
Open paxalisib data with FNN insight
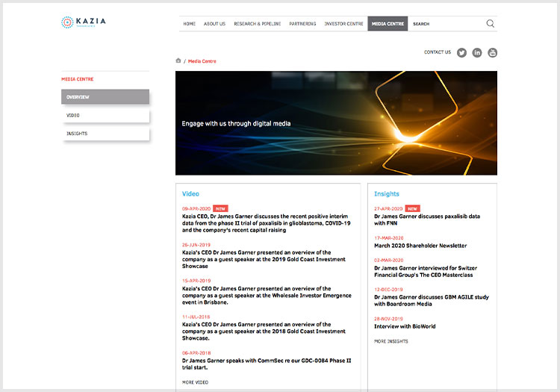tap(427, 220)
